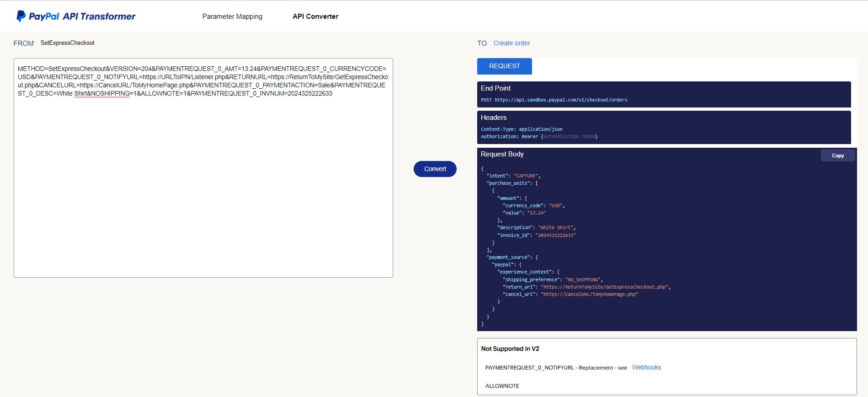Click the POST endpoint URL text
The height and width of the screenshot is (397, 868).
coord(560,100)
